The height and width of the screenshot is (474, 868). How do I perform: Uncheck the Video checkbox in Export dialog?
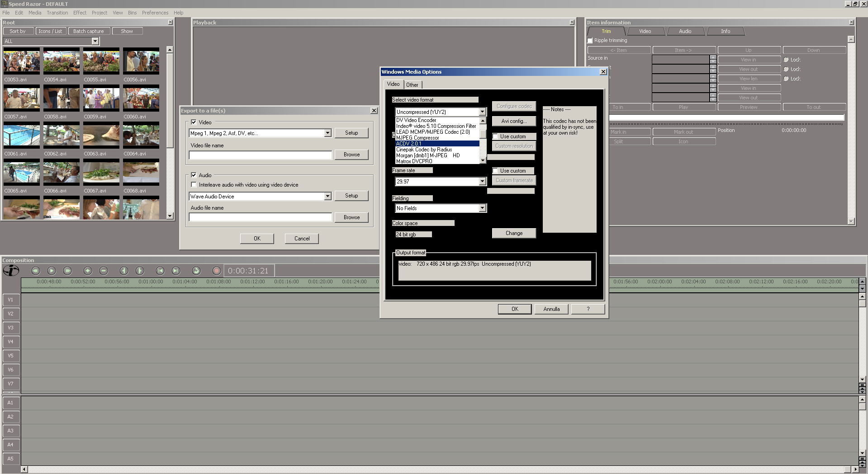tap(194, 122)
